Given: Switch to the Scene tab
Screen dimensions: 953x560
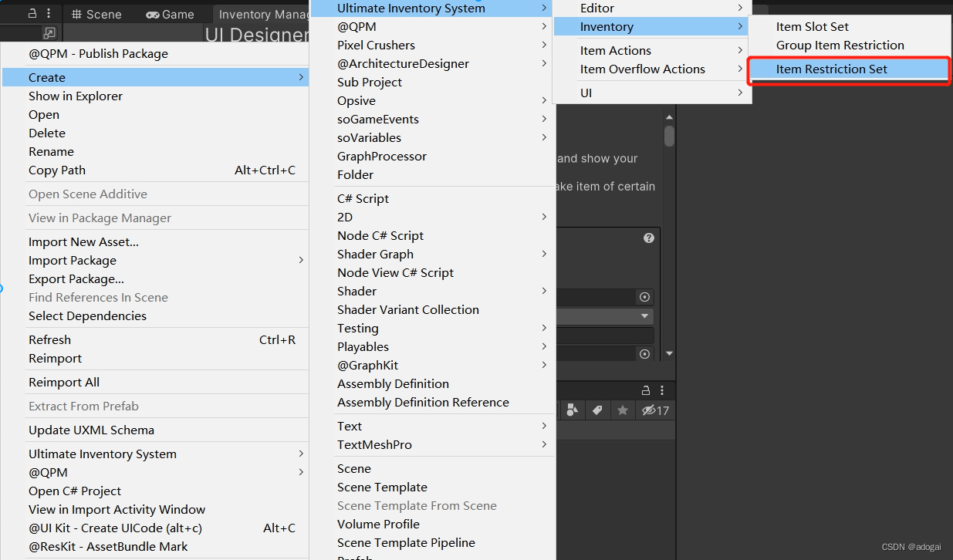Looking at the screenshot, I should (96, 14).
